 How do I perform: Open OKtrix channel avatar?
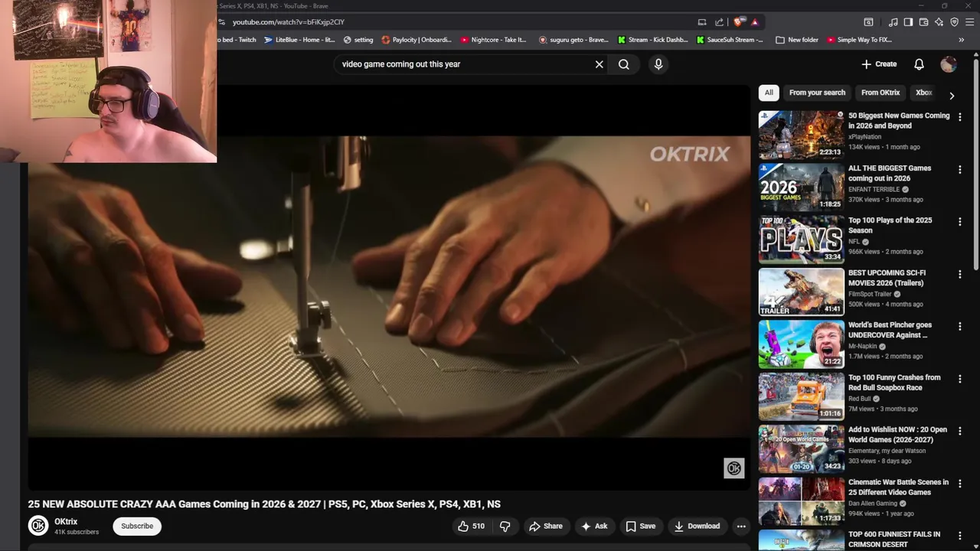[x=38, y=526]
